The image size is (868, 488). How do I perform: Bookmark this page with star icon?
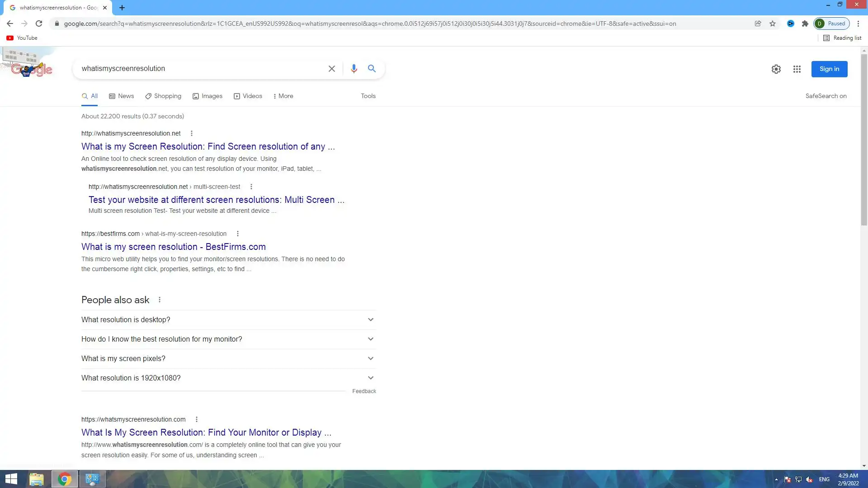tap(773, 23)
